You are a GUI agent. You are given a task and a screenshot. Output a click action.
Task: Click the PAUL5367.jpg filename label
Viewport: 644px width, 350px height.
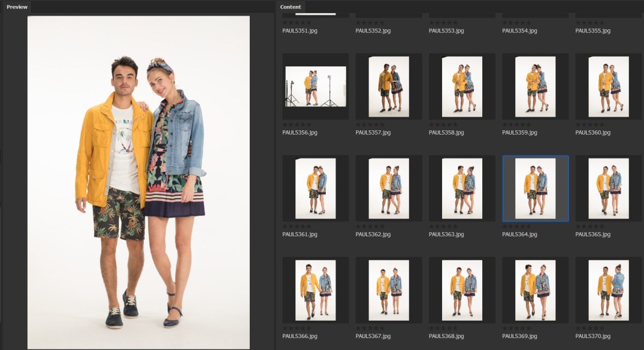click(375, 336)
